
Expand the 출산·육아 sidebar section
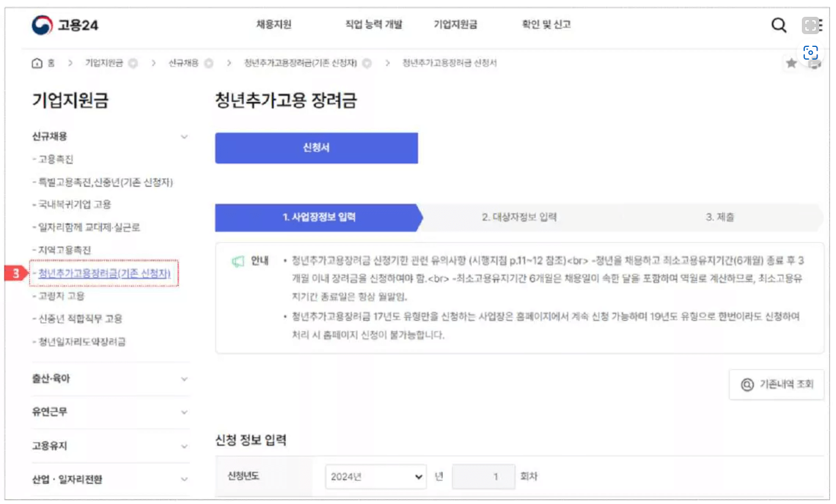coord(184,380)
